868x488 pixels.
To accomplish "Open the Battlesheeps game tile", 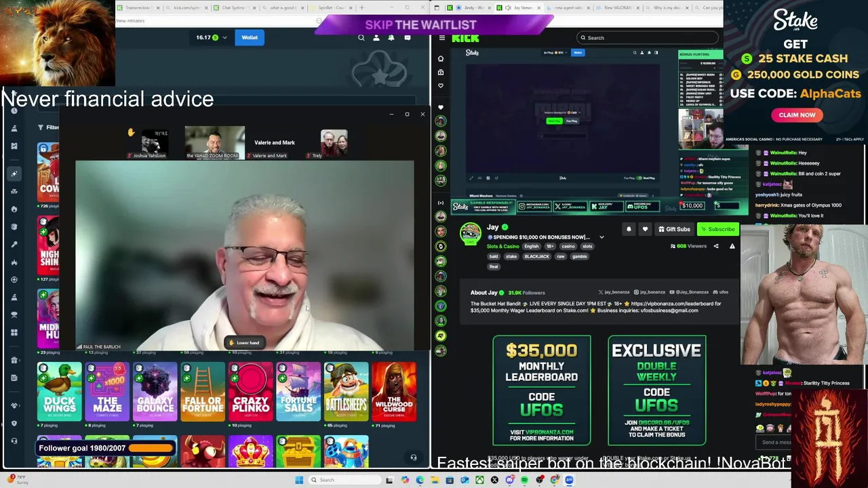I will point(346,391).
